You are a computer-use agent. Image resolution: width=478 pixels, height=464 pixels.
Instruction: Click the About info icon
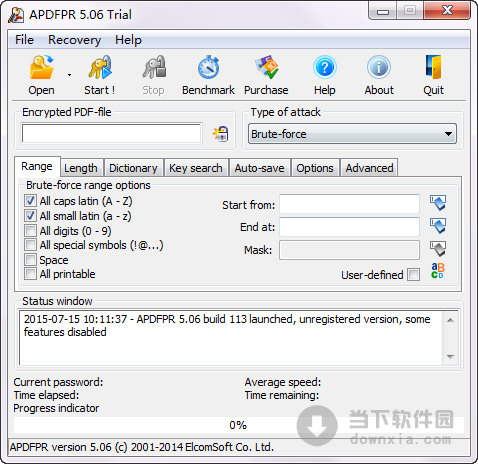point(379,68)
